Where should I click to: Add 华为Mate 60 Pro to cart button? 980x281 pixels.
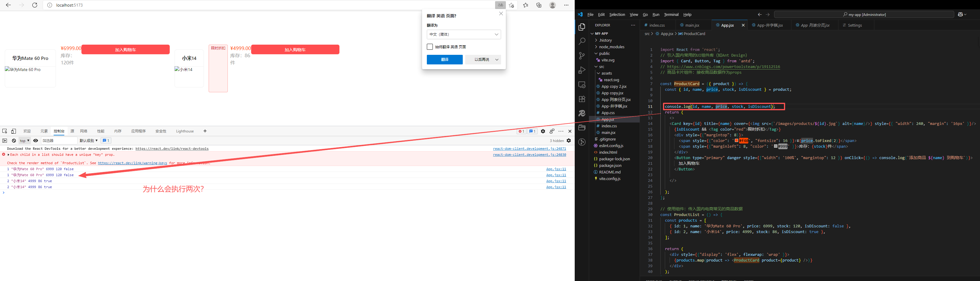pos(125,49)
